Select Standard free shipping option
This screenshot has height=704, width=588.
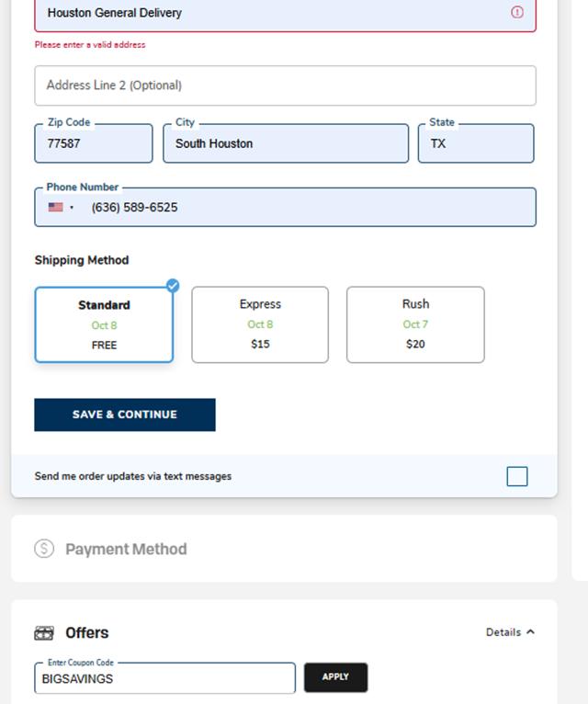[x=104, y=325]
